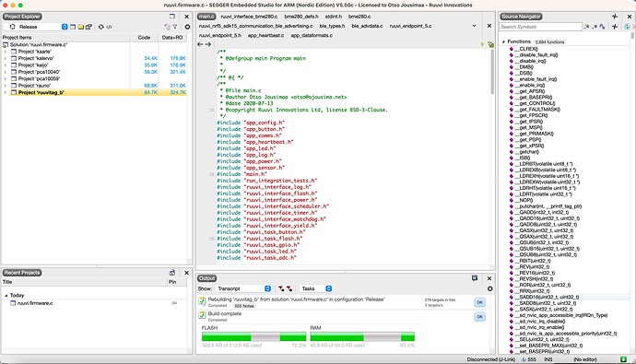
Task: Close the editor tab group
Action: click(489, 26)
